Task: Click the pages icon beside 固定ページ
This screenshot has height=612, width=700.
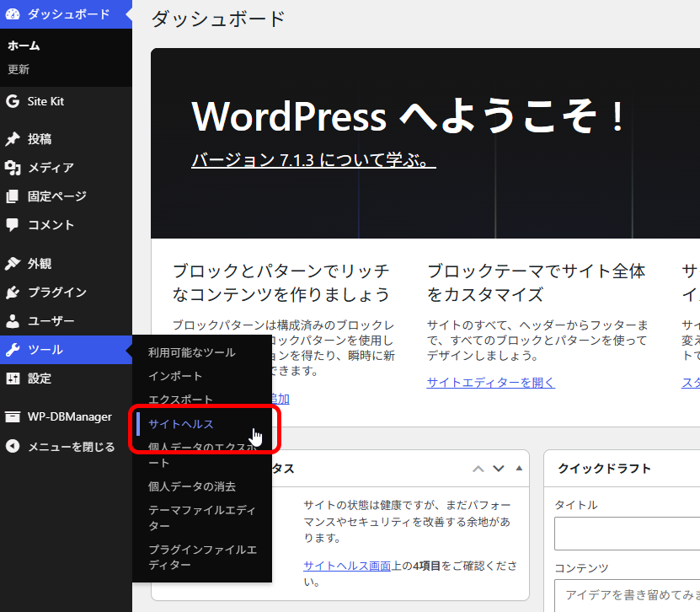Action: click(x=13, y=196)
